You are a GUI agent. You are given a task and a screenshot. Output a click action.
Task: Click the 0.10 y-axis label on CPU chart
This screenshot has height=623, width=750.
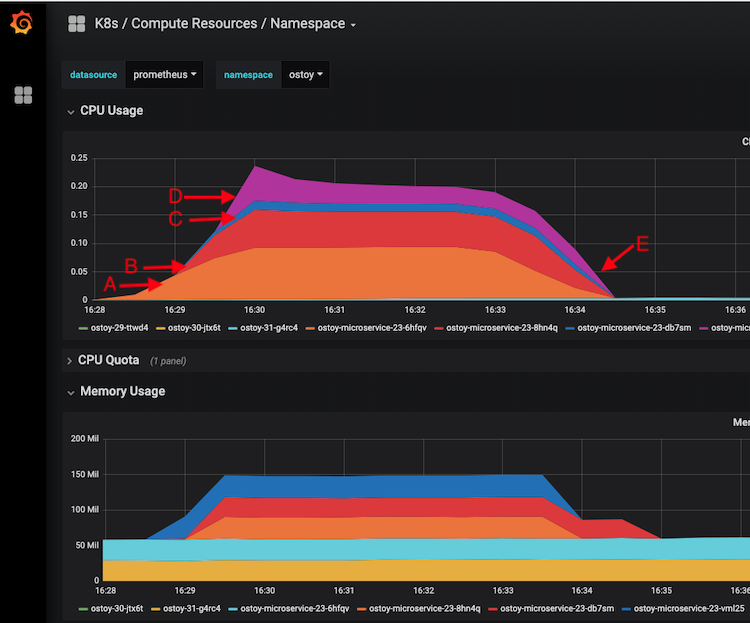tap(79, 243)
